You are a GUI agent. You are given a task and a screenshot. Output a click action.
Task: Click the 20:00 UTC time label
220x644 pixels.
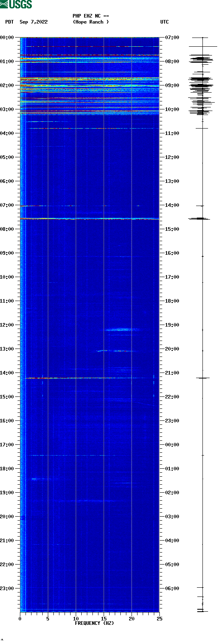pos(172,349)
